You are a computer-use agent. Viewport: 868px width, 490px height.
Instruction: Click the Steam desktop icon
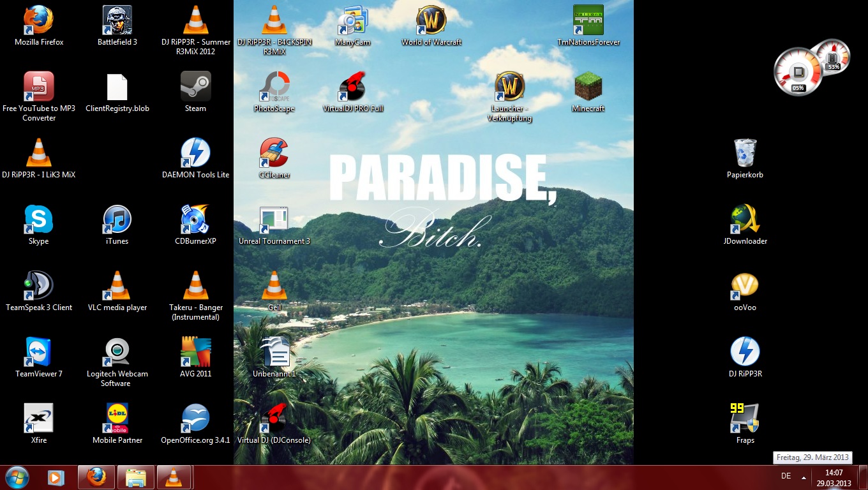195,87
